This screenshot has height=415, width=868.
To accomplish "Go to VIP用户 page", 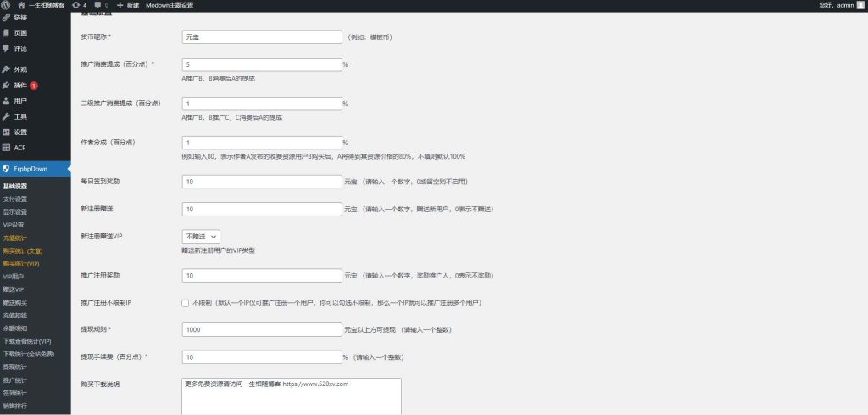I will (14, 277).
